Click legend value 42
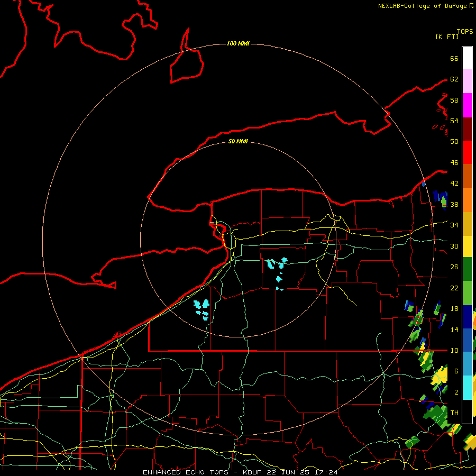 click(x=454, y=184)
